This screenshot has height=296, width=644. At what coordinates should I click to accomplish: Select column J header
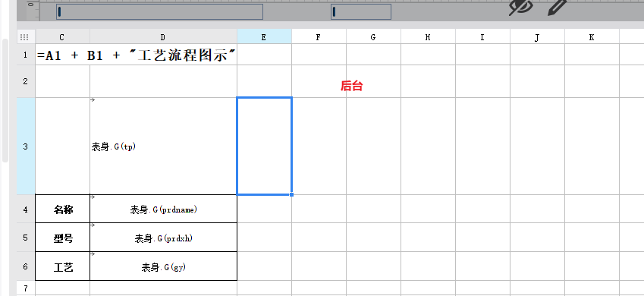point(538,37)
